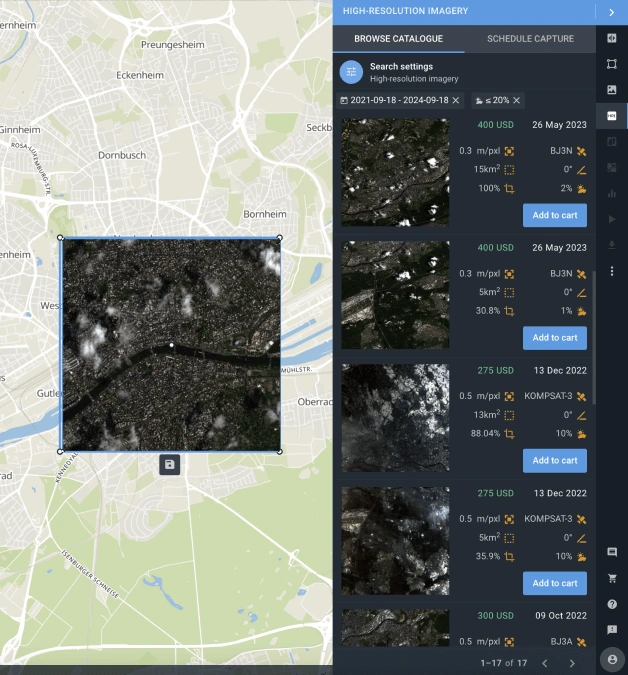Switch to the Browse Catalogue tab
This screenshot has width=628, height=675.
pos(398,39)
